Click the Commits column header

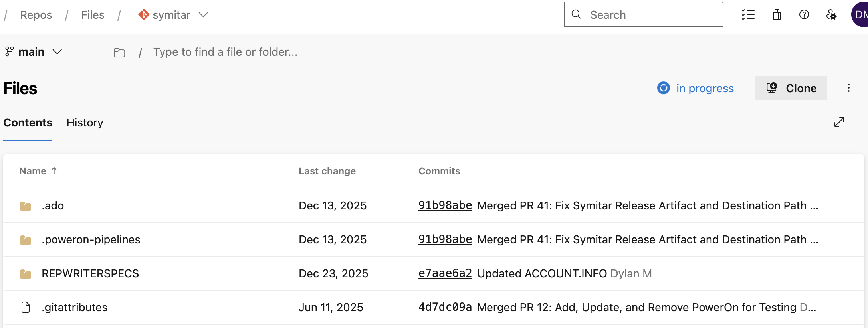439,171
